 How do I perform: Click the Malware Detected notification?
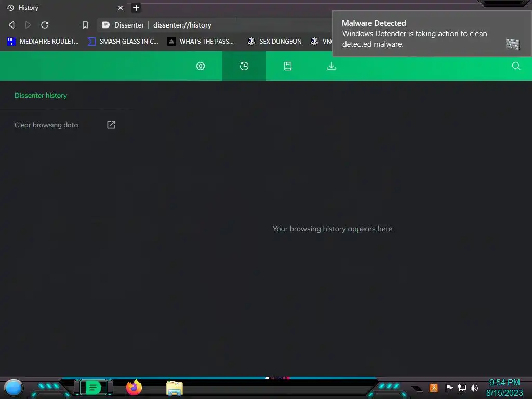(x=432, y=34)
